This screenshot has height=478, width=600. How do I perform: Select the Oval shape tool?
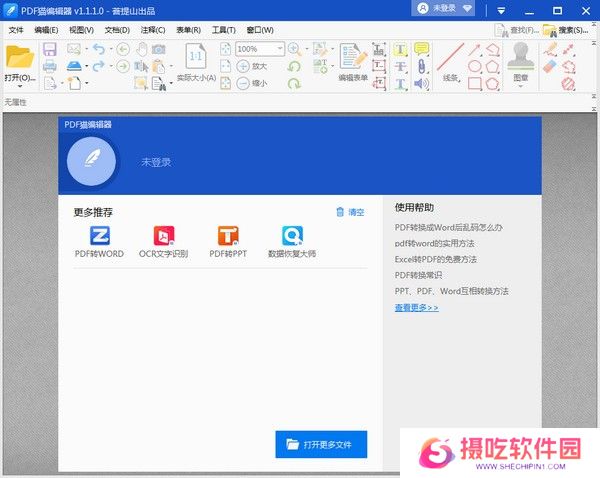[x=474, y=66]
